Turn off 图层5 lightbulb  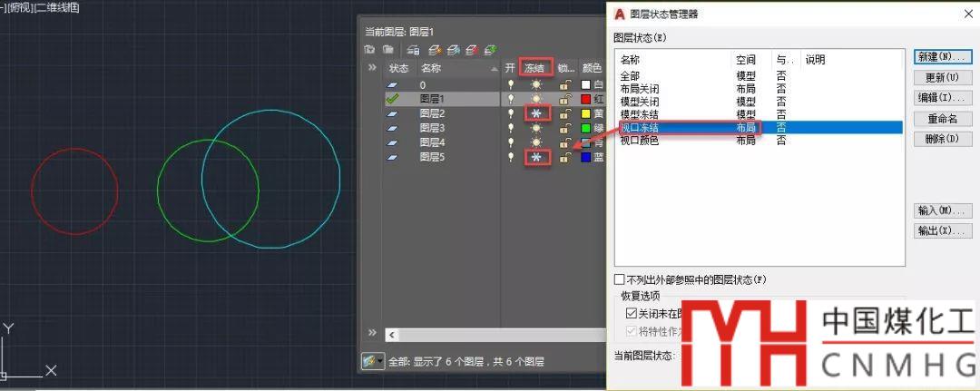pos(511,157)
